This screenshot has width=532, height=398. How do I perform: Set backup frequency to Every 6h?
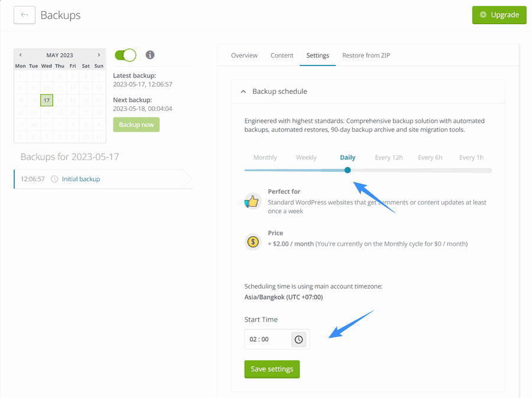click(430, 157)
